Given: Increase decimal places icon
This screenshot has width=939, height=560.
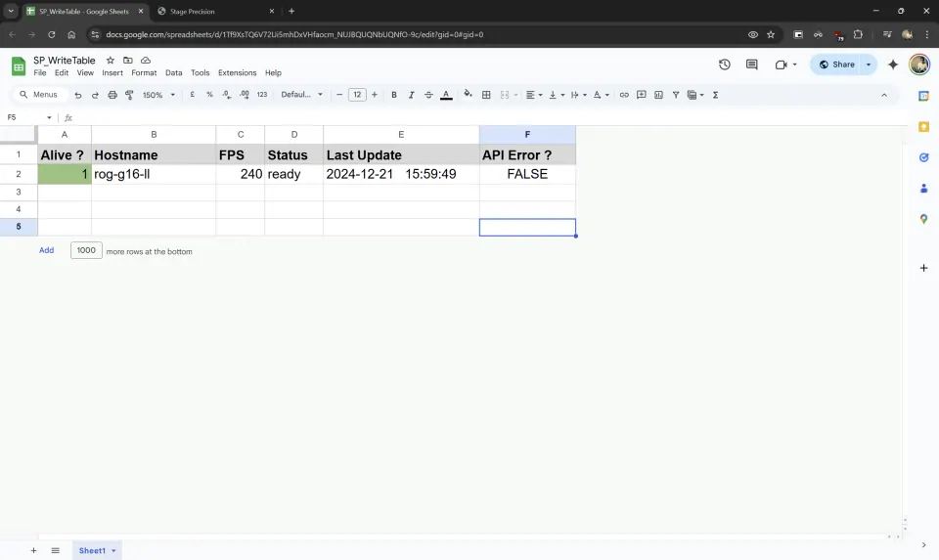Looking at the screenshot, I should (245, 95).
